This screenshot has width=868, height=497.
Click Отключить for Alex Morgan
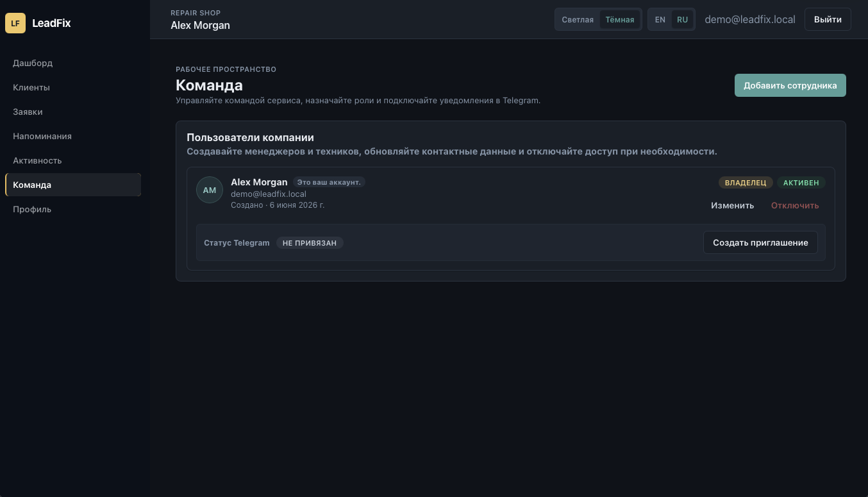(x=795, y=206)
